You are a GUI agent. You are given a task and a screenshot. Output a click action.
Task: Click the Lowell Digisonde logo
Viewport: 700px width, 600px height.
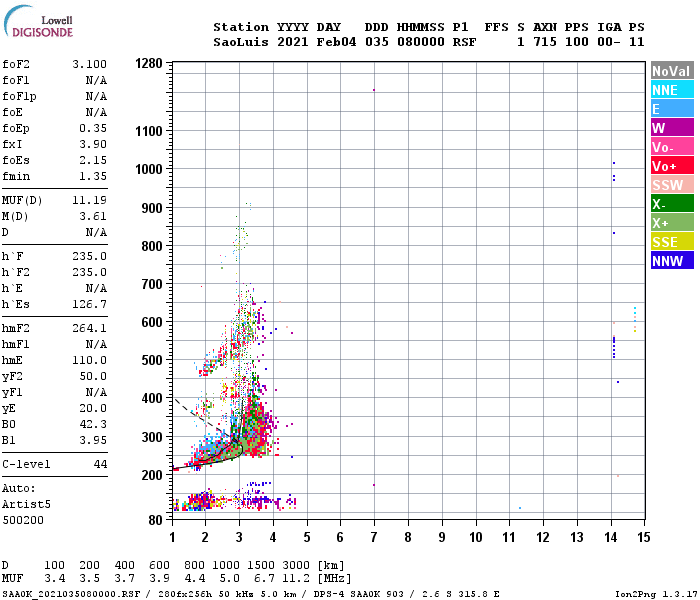click(38, 22)
